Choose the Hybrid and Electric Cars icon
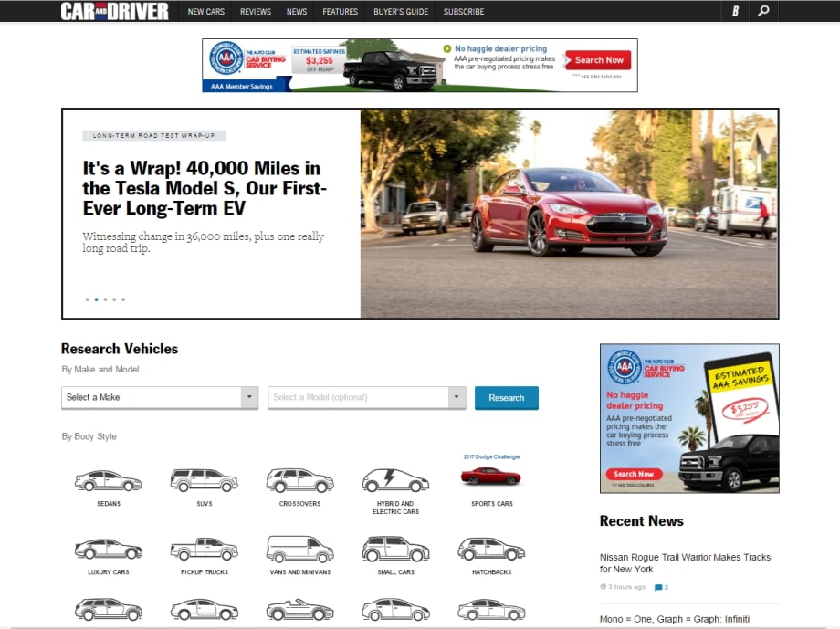This screenshot has width=840, height=629. (x=394, y=477)
